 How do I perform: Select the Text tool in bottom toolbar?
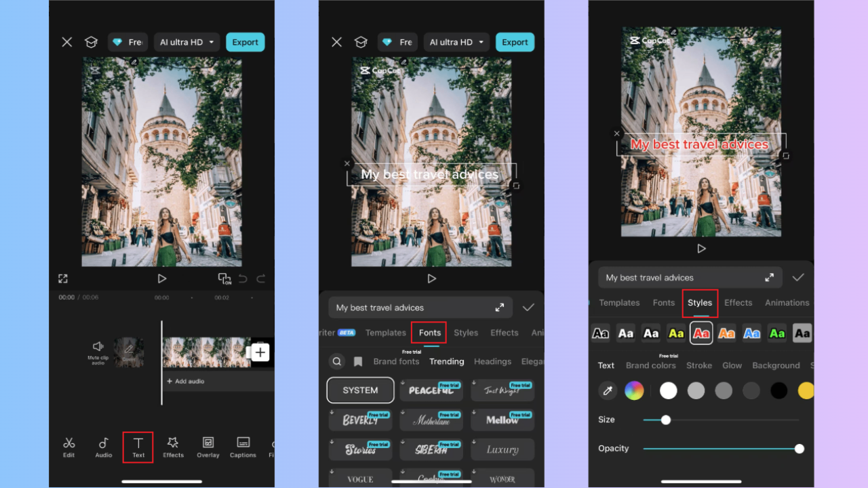point(138,447)
